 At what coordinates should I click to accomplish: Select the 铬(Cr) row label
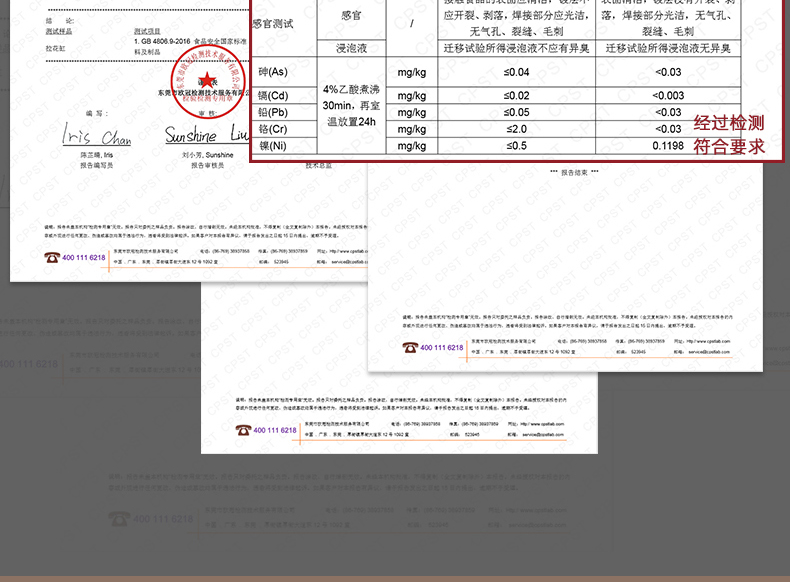pyautogui.click(x=272, y=130)
